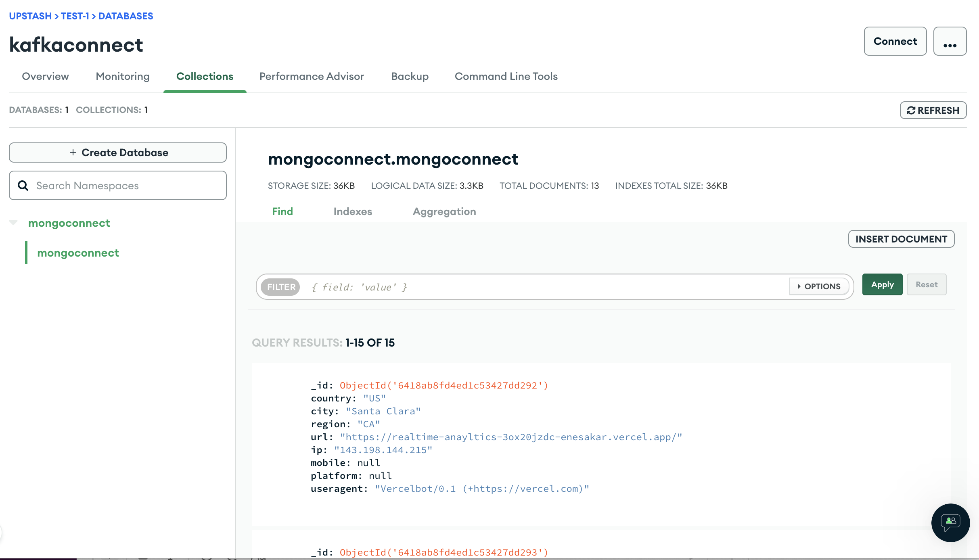The image size is (979, 560).
Task: Click the FILTER label in the query bar
Action: pyautogui.click(x=281, y=287)
